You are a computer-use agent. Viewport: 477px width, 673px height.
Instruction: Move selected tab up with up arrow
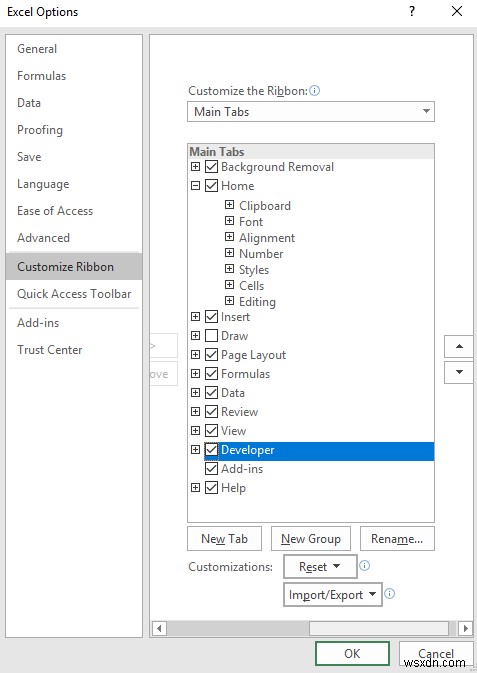pyautogui.click(x=459, y=346)
